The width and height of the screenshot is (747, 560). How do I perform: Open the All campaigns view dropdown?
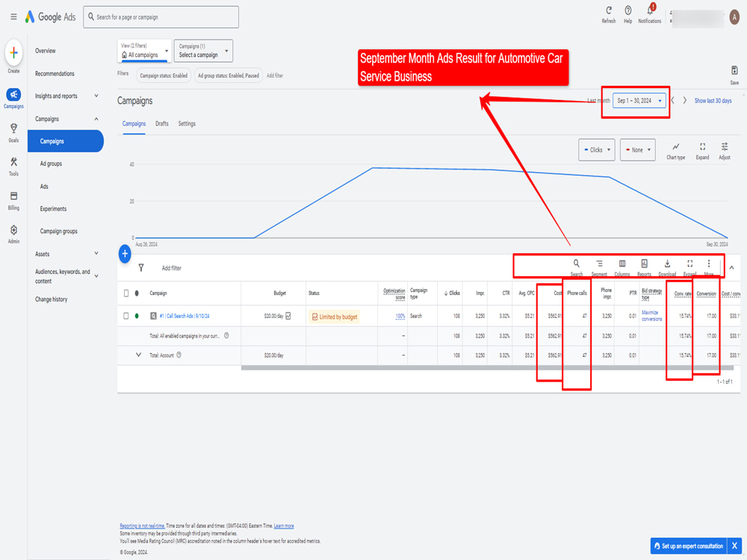point(144,51)
